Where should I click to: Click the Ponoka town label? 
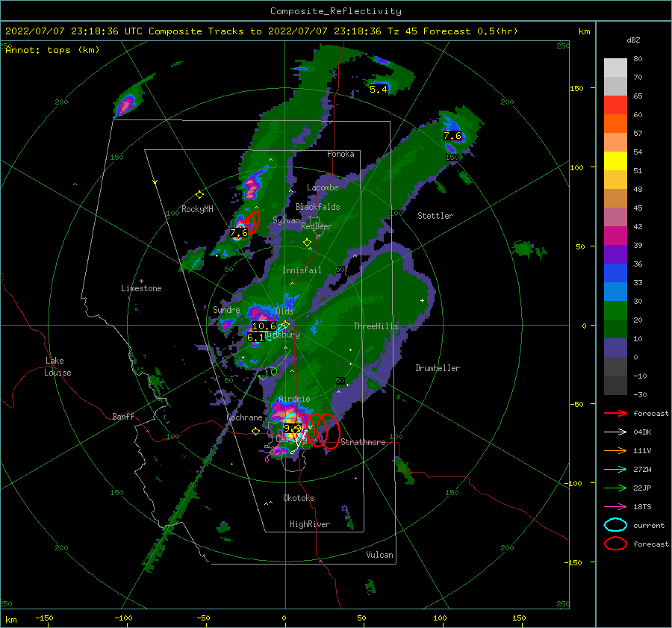340,154
